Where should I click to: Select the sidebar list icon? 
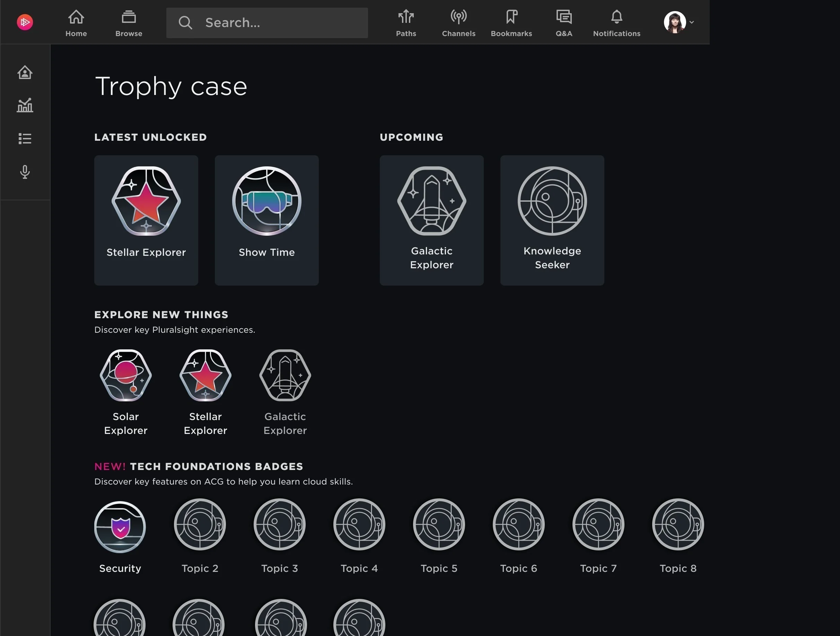(25, 139)
